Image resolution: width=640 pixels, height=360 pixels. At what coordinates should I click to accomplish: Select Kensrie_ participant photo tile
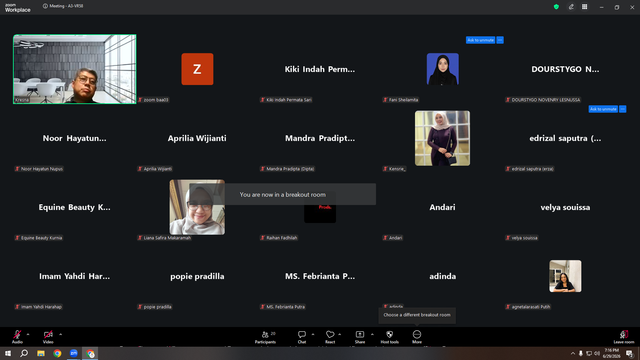(442, 138)
